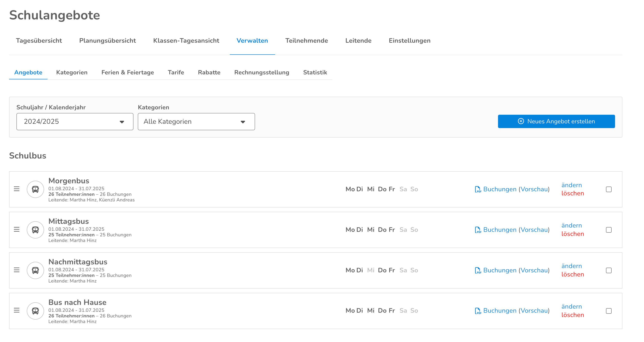
Task: Switch to the Teilnehmende tab
Action: click(306, 41)
